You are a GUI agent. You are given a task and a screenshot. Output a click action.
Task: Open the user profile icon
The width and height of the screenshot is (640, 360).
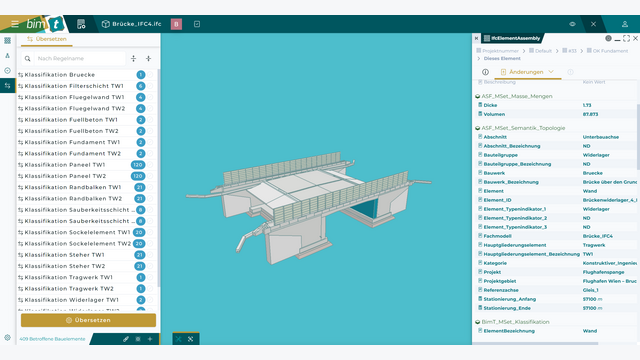(625, 24)
